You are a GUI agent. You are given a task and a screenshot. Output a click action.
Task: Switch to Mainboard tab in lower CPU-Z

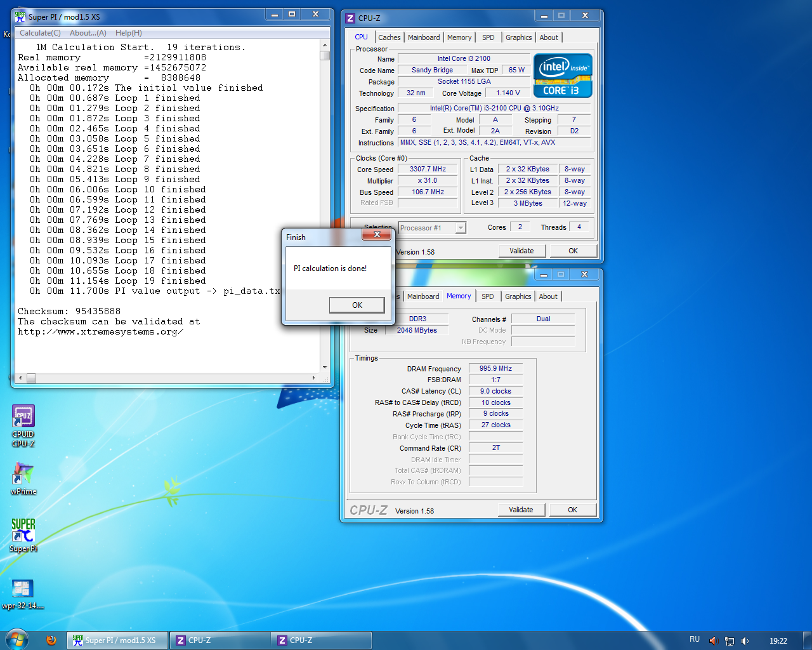point(423,296)
